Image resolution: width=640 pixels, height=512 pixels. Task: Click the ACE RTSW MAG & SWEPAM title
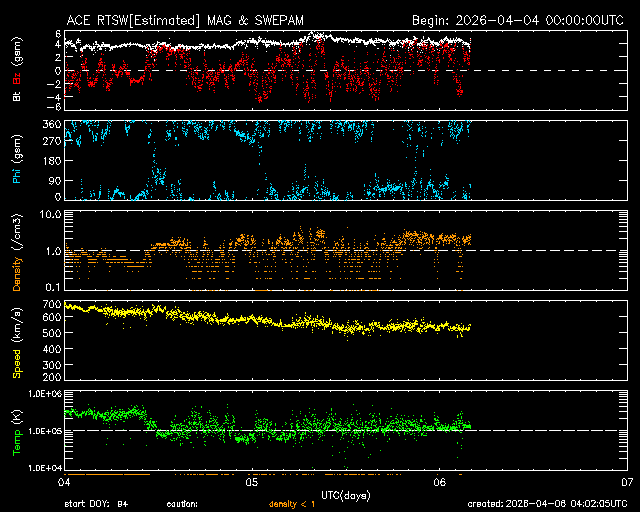coord(202,20)
